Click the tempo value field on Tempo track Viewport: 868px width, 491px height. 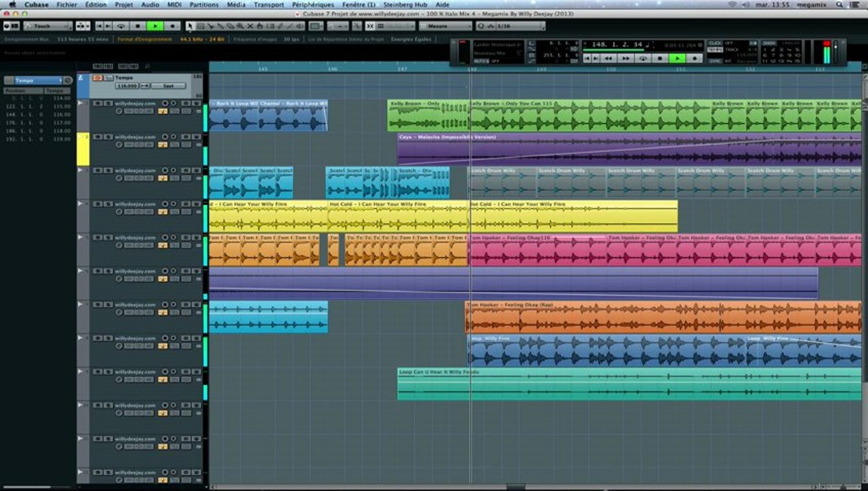(x=127, y=86)
